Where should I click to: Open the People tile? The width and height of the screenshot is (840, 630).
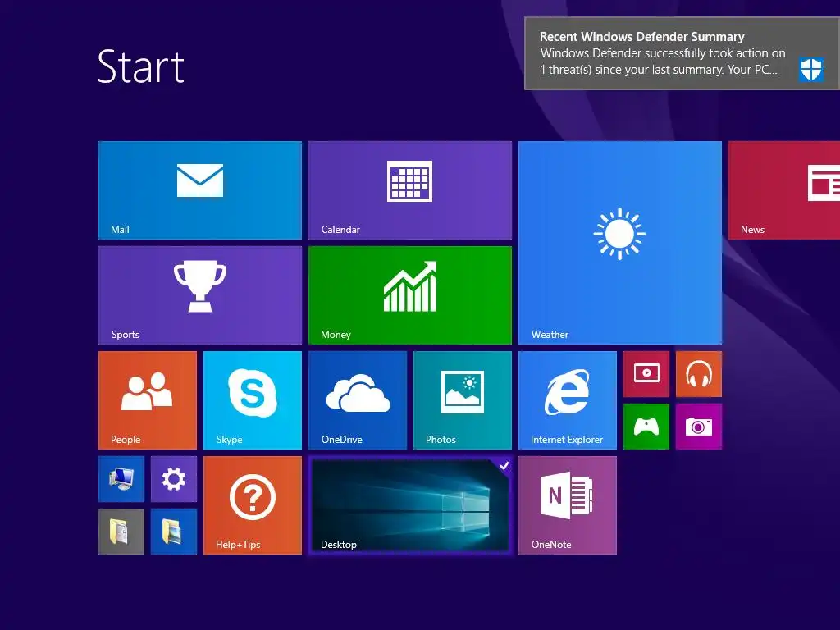tap(148, 400)
